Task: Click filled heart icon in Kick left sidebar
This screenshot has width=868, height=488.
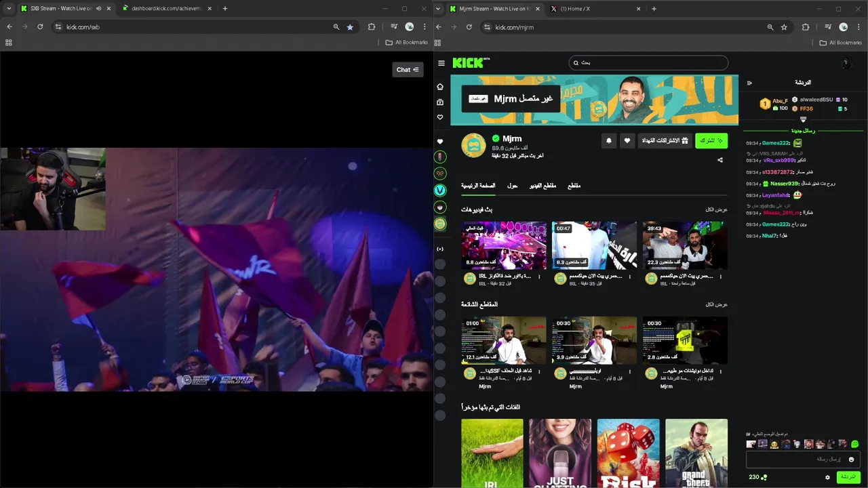Action: 440,142
